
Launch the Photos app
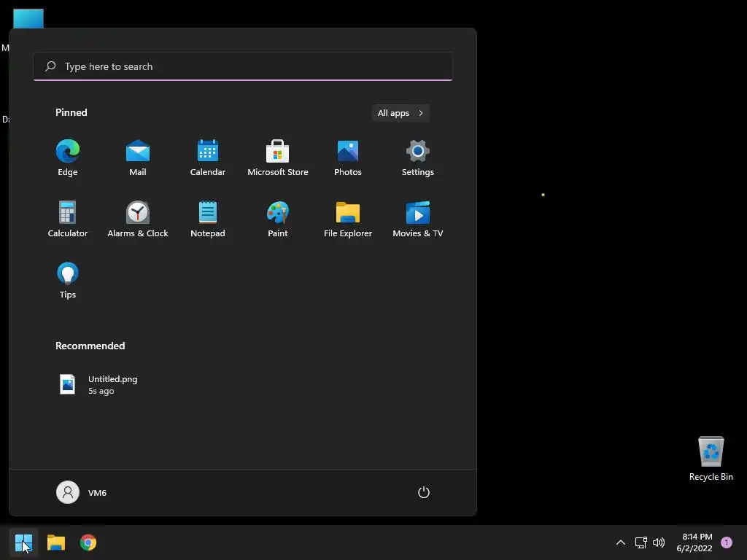pos(348,158)
